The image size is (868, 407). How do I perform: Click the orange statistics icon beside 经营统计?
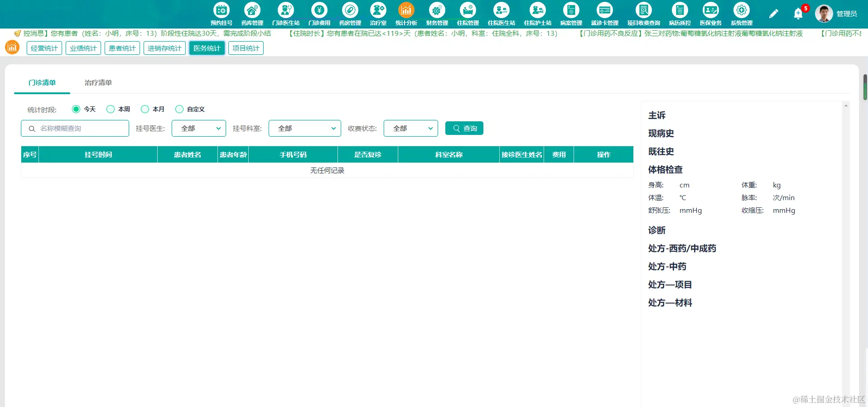click(x=12, y=47)
